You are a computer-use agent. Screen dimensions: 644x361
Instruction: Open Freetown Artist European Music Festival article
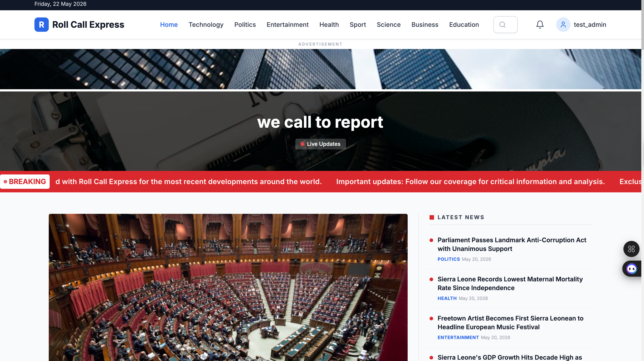pos(510,323)
